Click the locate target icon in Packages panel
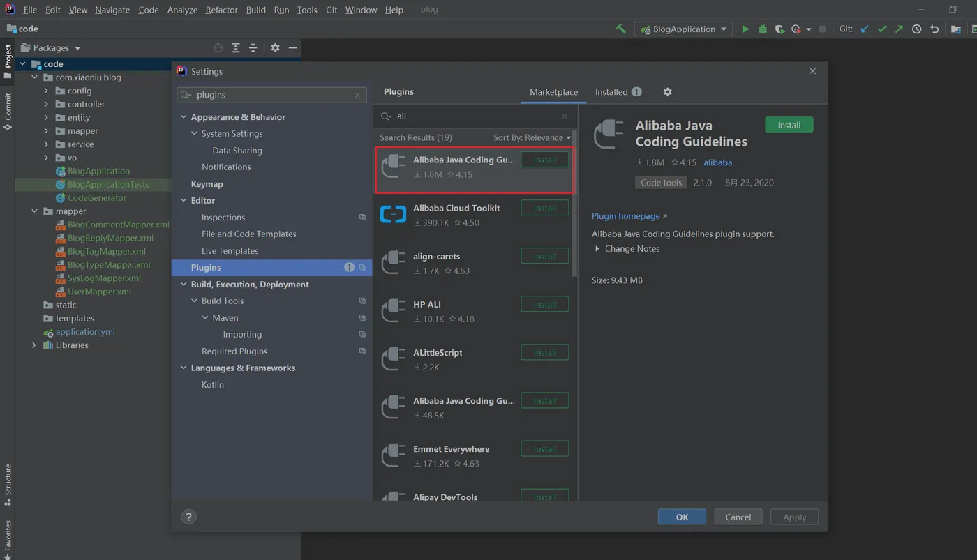The image size is (977, 560). 218,48
